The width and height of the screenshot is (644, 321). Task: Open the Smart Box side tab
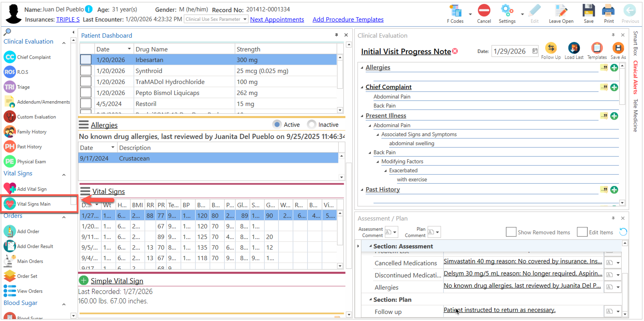click(635, 43)
